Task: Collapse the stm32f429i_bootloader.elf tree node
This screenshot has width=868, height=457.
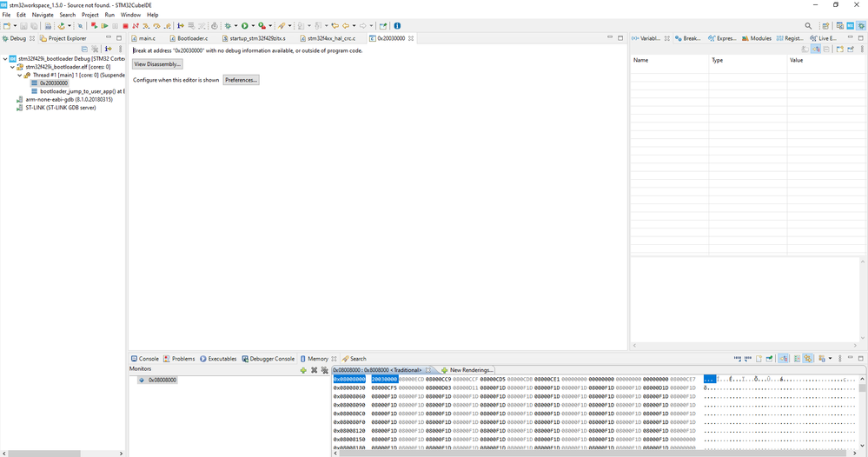Action: pos(12,67)
